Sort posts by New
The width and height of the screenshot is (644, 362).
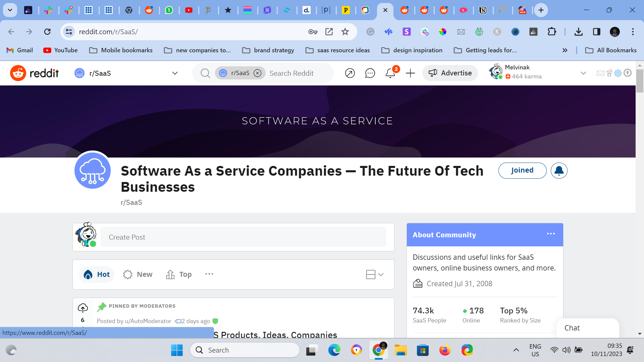pyautogui.click(x=138, y=275)
